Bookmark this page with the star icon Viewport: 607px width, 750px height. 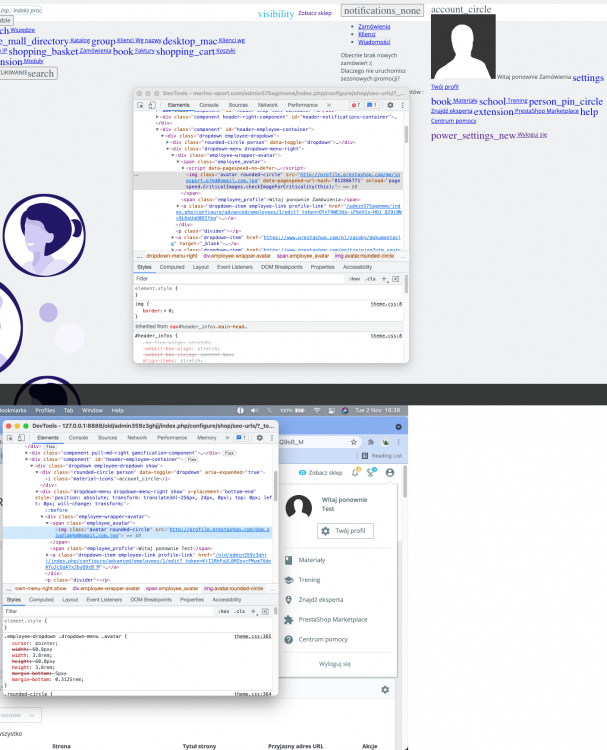point(353,442)
